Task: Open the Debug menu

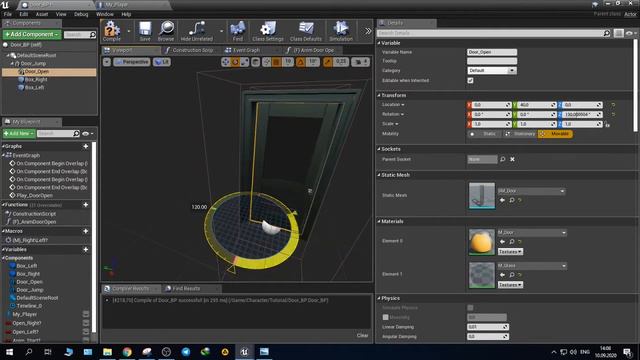Action: click(81, 14)
